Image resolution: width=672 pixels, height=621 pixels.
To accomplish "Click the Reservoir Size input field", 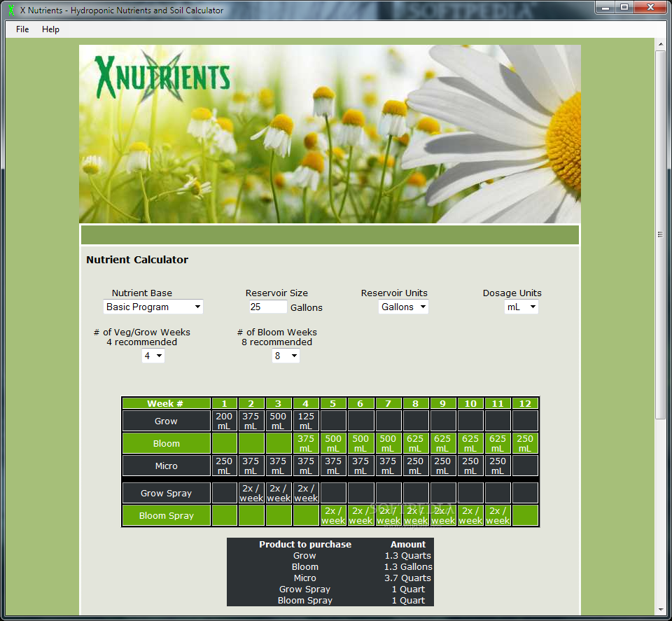I will tap(268, 307).
